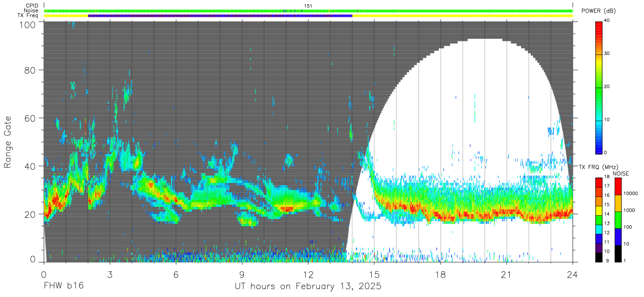Click the 'Noise' row label

[31, 10]
